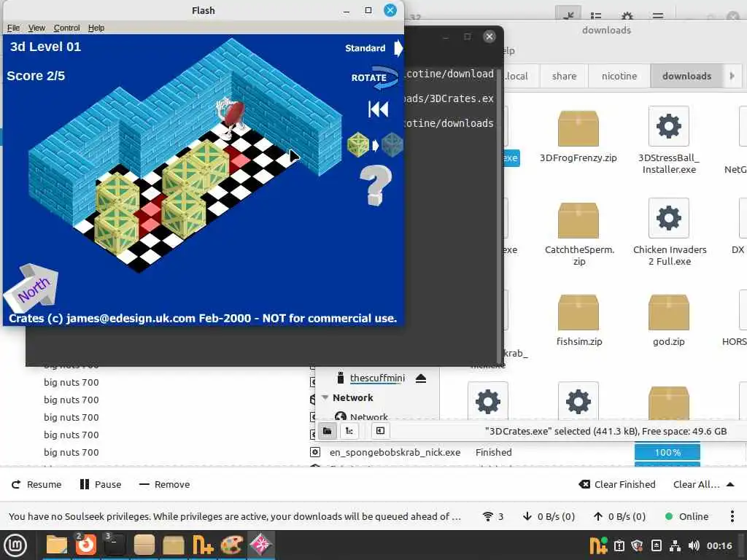747x560 pixels.
Task: Select the 3DStressBall_Installer.exe file
Action: [x=669, y=141]
